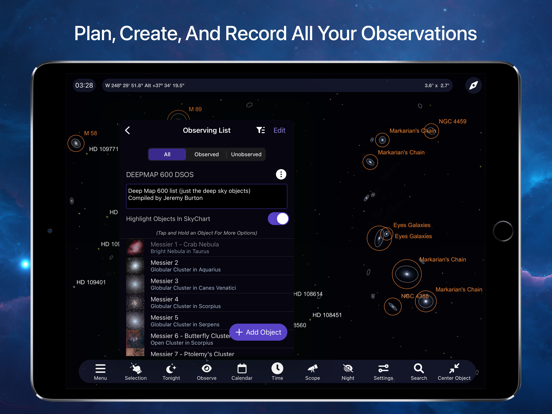This screenshot has height=414, width=552.
Task: Open the Search magnifier icon
Action: click(x=419, y=372)
